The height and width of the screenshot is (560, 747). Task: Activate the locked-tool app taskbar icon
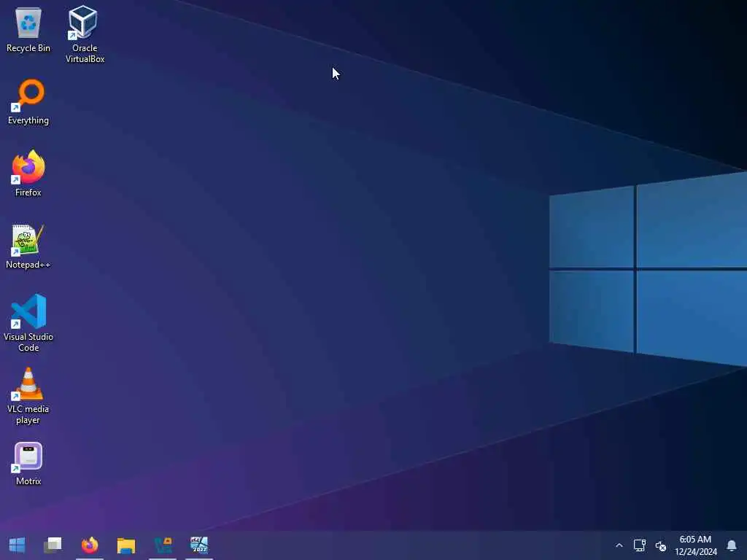tap(163, 545)
